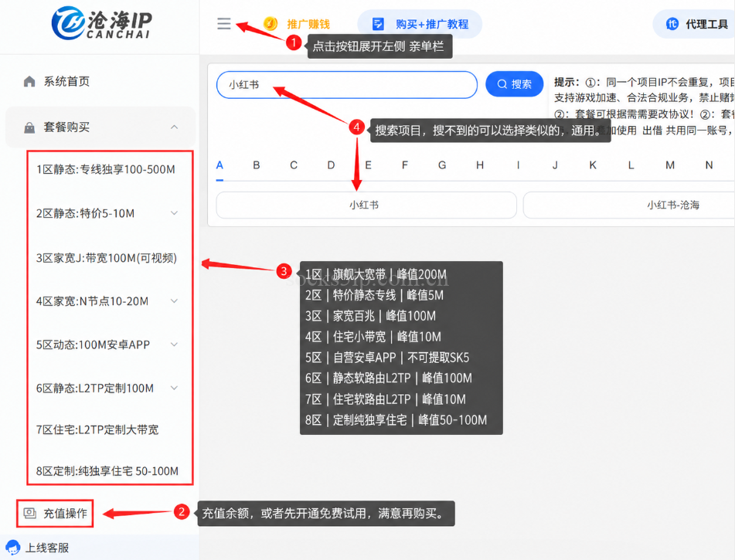The image size is (735, 560).
Task: Expand the 2区静态:特价5-10M chevron
Action: pyautogui.click(x=175, y=213)
